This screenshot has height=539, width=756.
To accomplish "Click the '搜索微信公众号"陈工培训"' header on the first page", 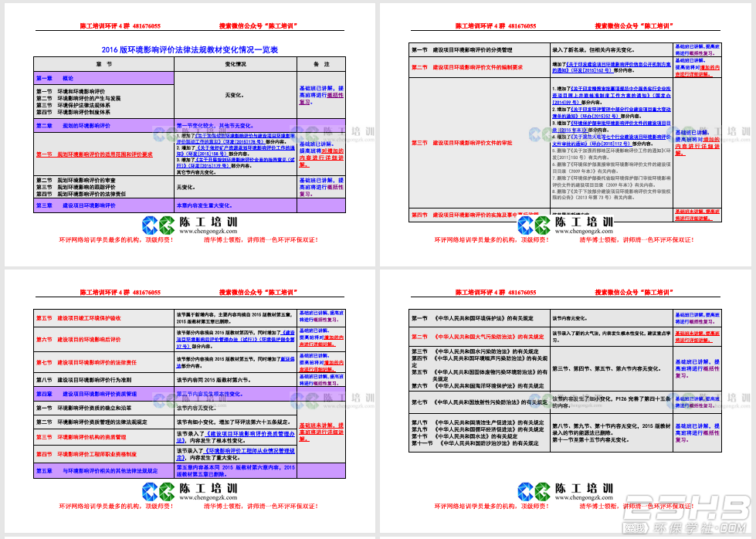I will [258, 25].
